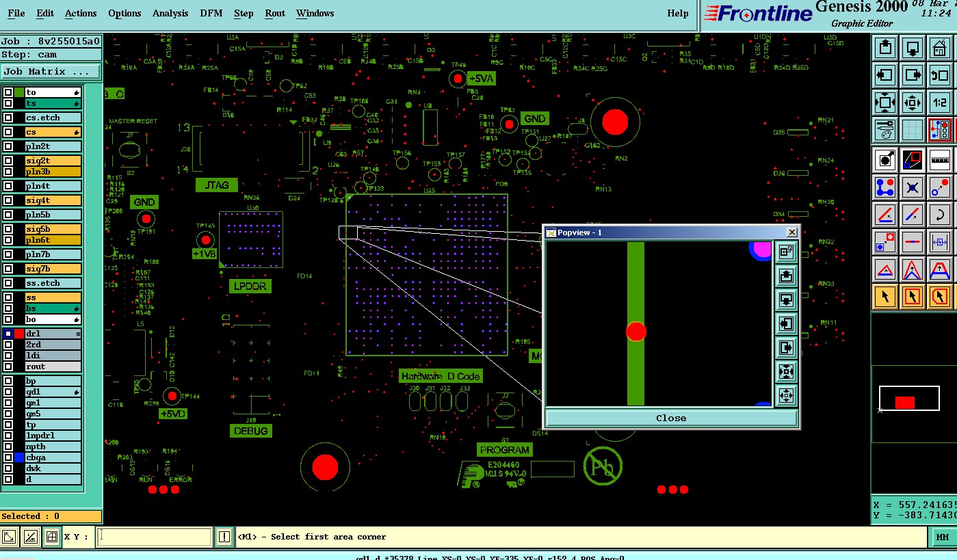Open the Rout menu
Image resolution: width=957 pixels, height=560 pixels.
(x=275, y=13)
